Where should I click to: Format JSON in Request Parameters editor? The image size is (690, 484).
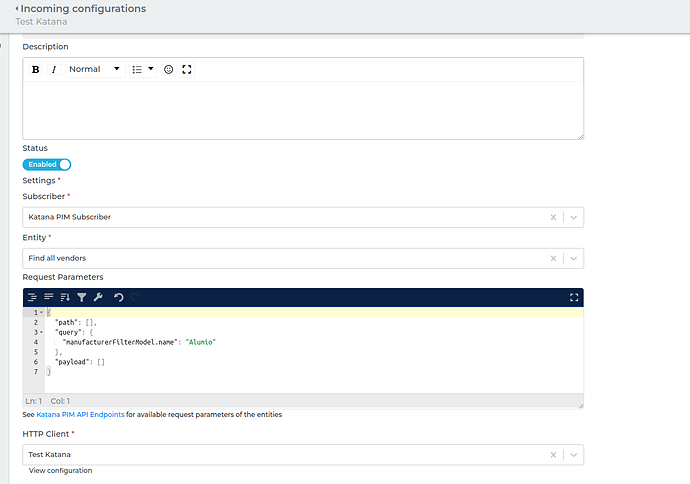pyautogui.click(x=32, y=297)
